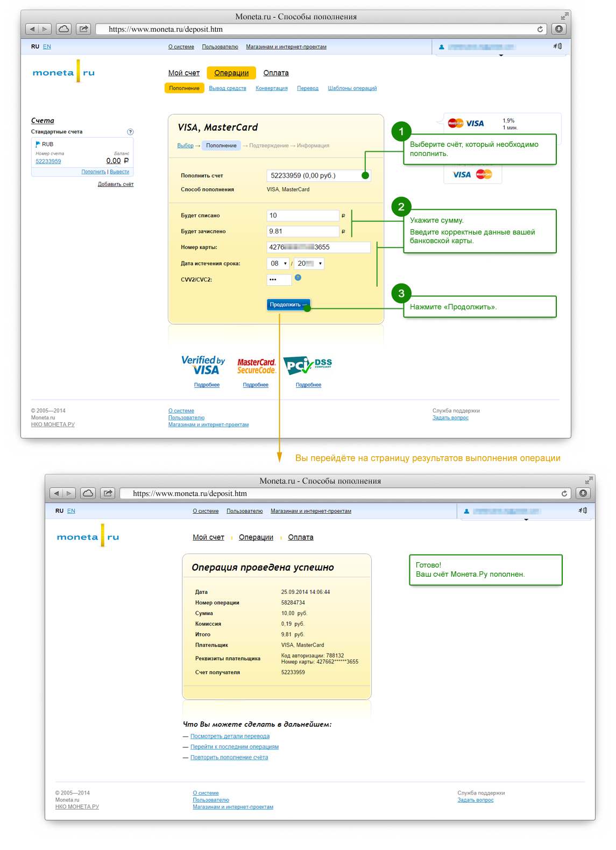Screen dimensions: 616x850
Task: Click the RUB flag icon in the accounts panel
Action: (38, 144)
